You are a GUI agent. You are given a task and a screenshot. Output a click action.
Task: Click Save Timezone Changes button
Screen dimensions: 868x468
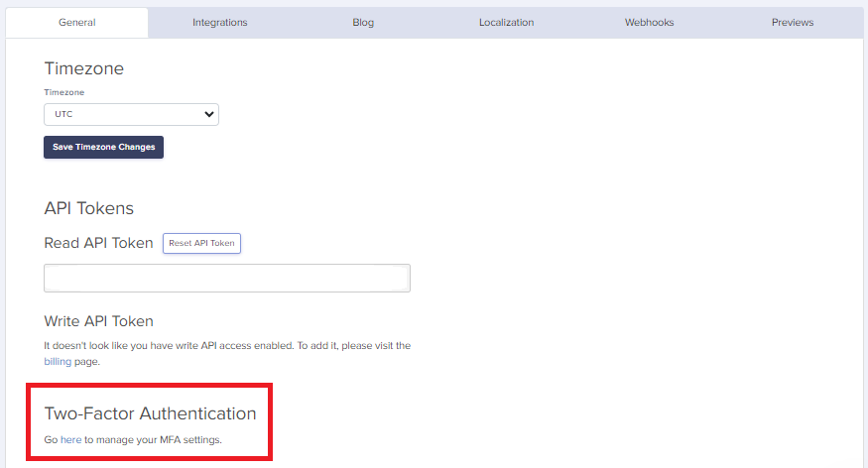pos(103,147)
